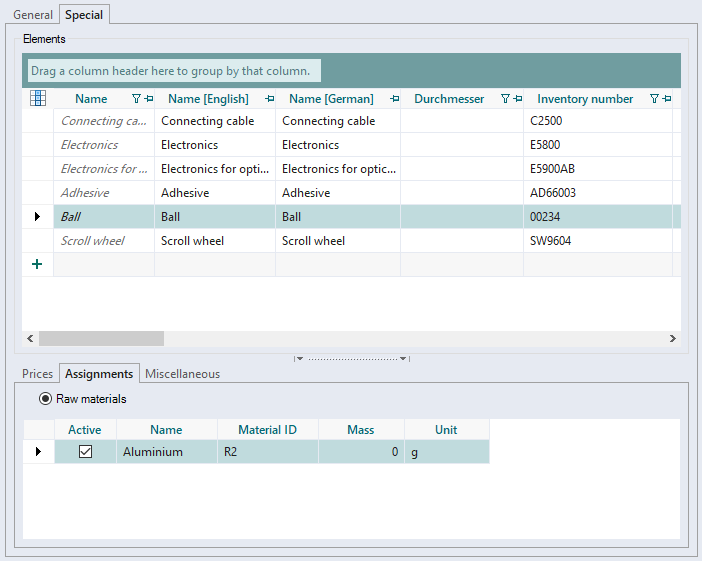Select the Raw materials radio button
The width and height of the screenshot is (702, 561).
coord(45,399)
